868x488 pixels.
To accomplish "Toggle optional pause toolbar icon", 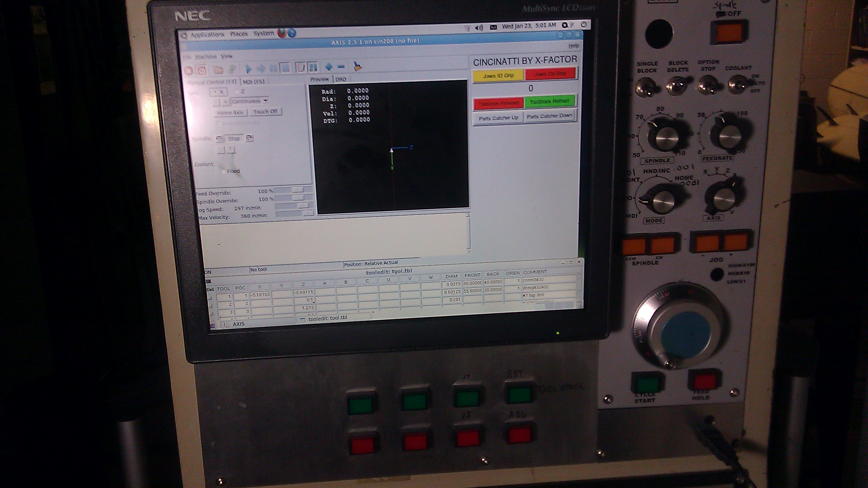I will coord(313,67).
